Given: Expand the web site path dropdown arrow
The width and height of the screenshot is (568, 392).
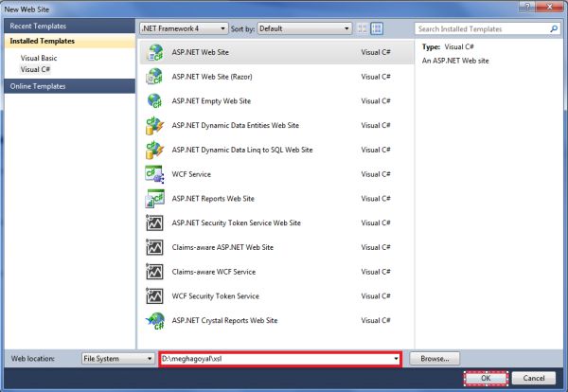Looking at the screenshot, I should click(x=396, y=359).
